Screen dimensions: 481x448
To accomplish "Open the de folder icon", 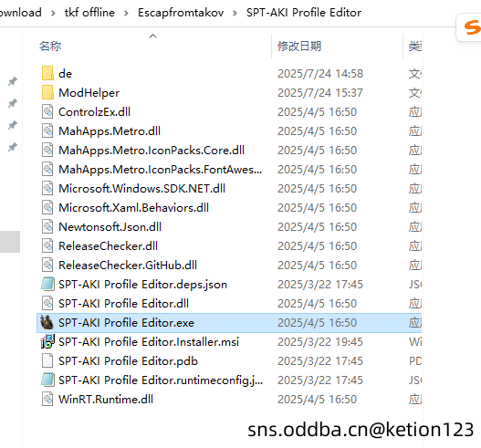I will [x=47, y=73].
